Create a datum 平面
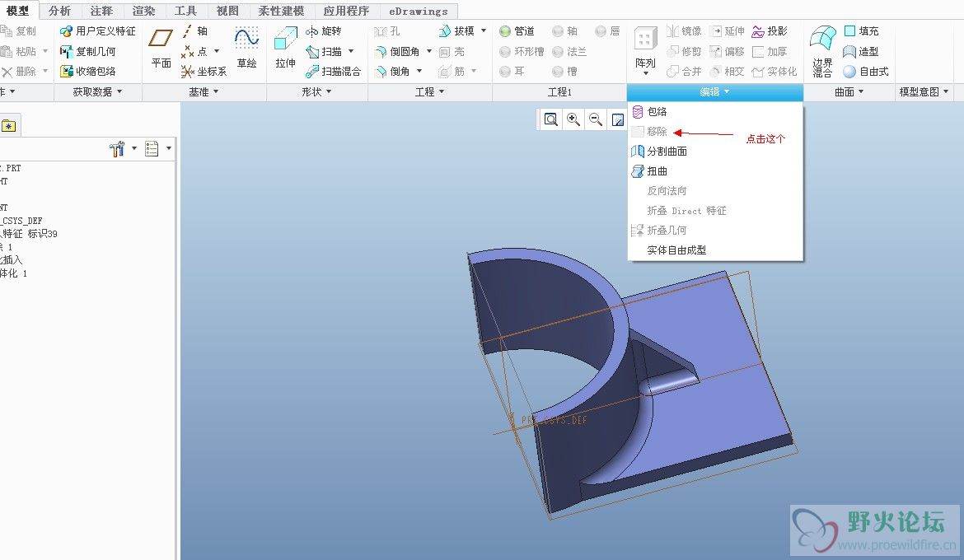 161,47
